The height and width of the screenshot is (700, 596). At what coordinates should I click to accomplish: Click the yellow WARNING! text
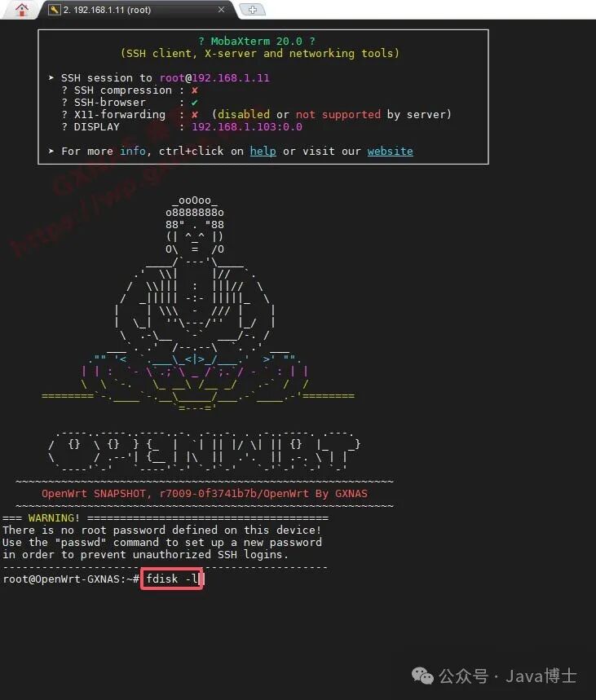(x=54, y=517)
